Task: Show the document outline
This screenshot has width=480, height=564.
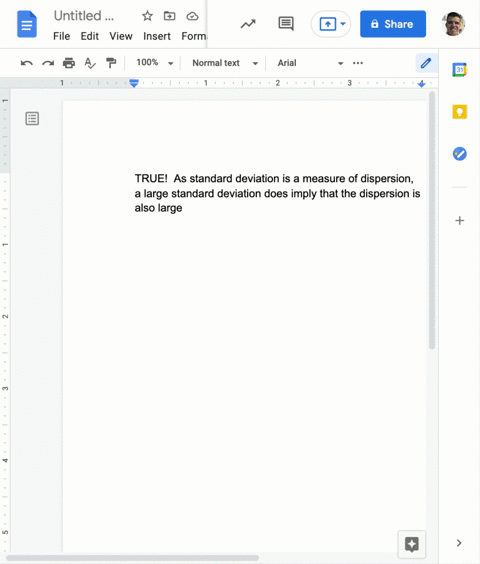Action: click(32, 118)
